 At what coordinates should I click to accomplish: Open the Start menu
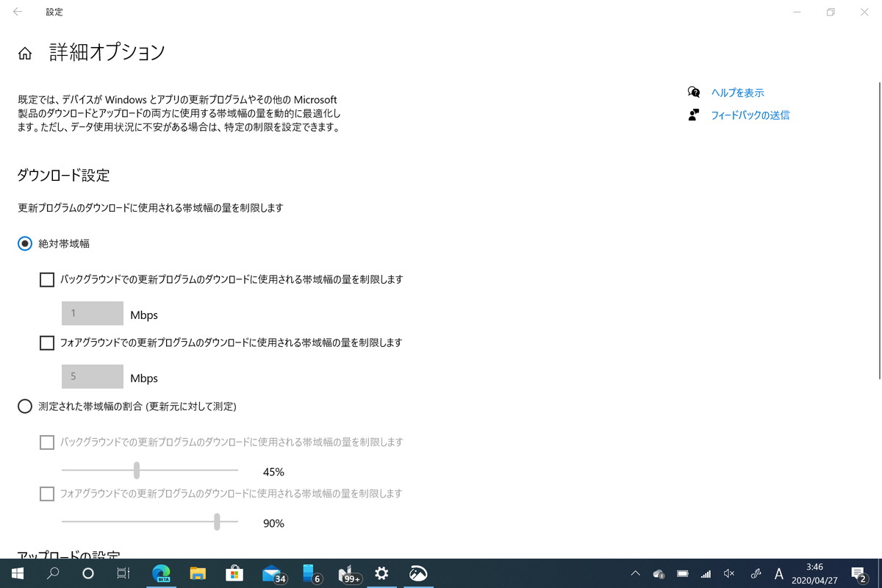16,573
